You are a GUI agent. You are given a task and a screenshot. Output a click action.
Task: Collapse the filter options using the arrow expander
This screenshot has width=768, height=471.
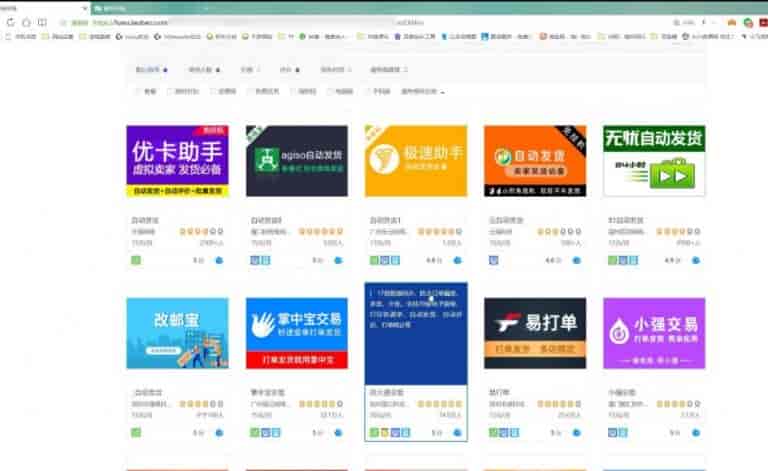[x=442, y=91]
